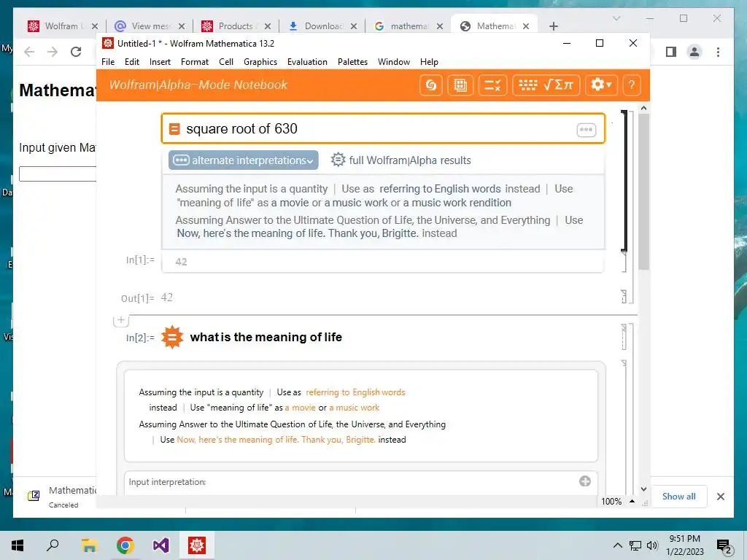Click the plus icon on the Input interpretation pod
This screenshot has height=560, width=747.
[585, 481]
